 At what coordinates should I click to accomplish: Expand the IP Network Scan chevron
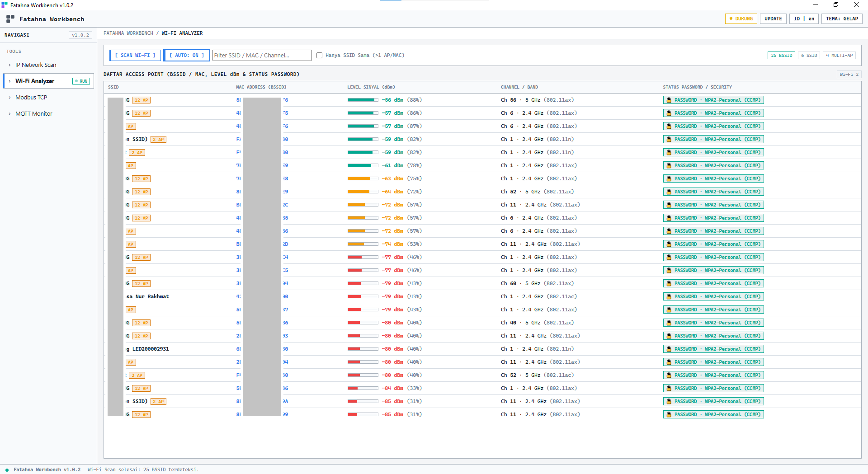(9, 65)
